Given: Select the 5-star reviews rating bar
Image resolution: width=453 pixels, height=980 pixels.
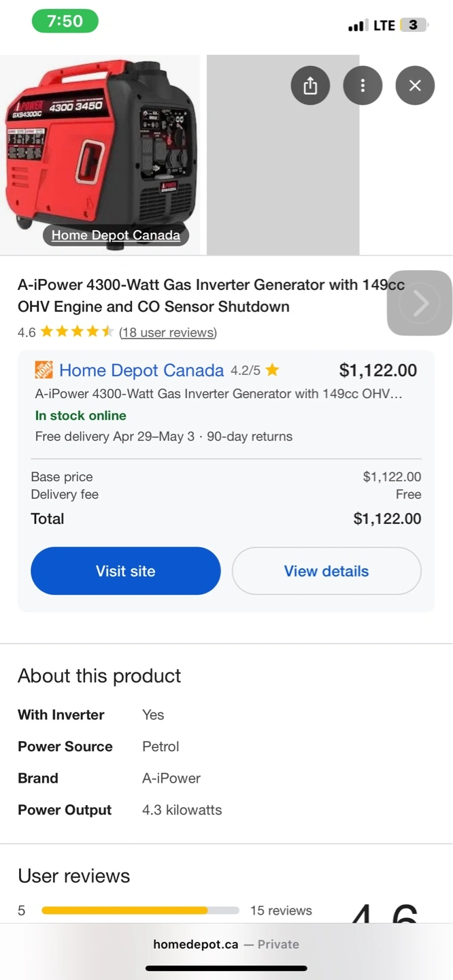Looking at the screenshot, I should pyautogui.click(x=140, y=911).
